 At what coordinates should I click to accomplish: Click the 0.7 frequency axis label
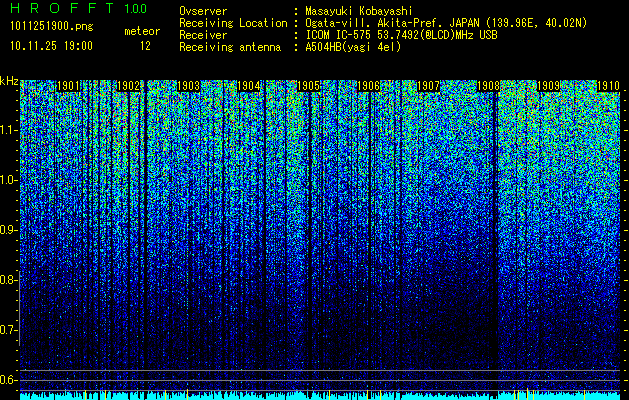point(9,330)
